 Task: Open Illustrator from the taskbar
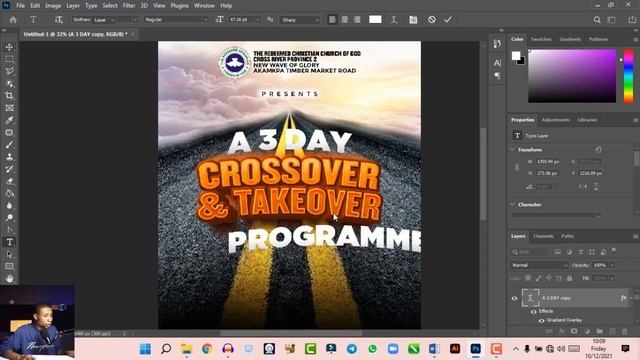tap(455, 349)
